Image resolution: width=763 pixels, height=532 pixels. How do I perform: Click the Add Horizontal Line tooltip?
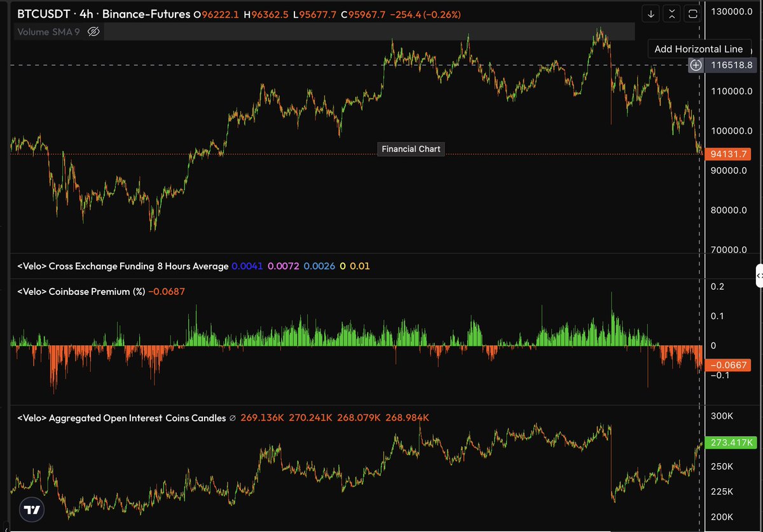coord(698,49)
